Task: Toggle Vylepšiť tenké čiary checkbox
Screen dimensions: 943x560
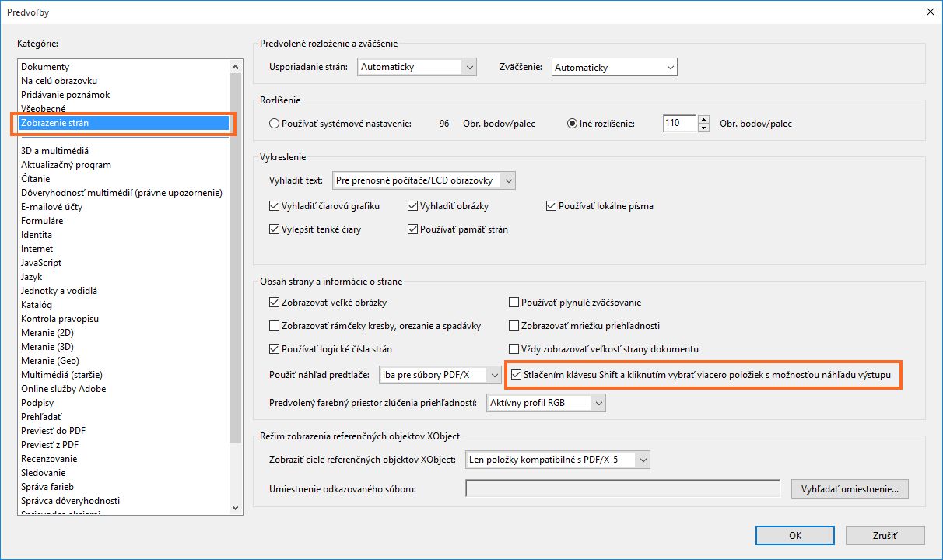Action: point(274,229)
